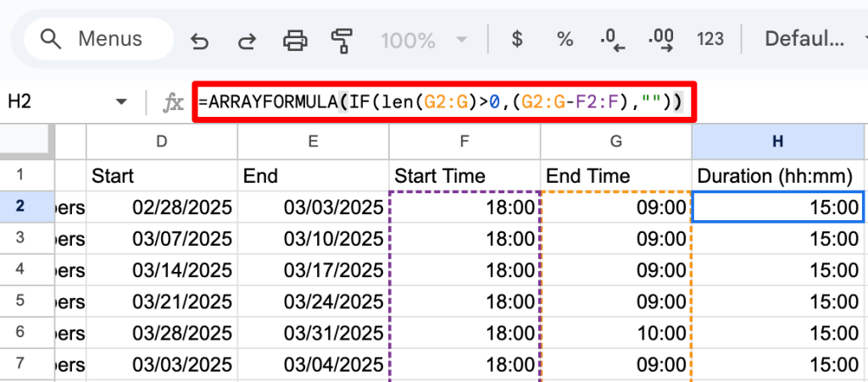868x382 pixels.
Task: Select cell with date 03/10/2025
Action: coord(313,239)
